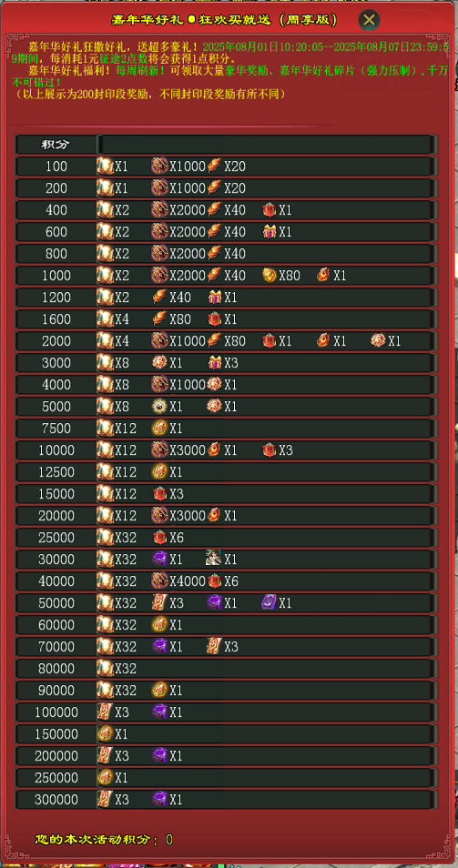The width and height of the screenshot is (458, 868).
Task: Click the orange token in 7500 points row
Action: (x=159, y=428)
